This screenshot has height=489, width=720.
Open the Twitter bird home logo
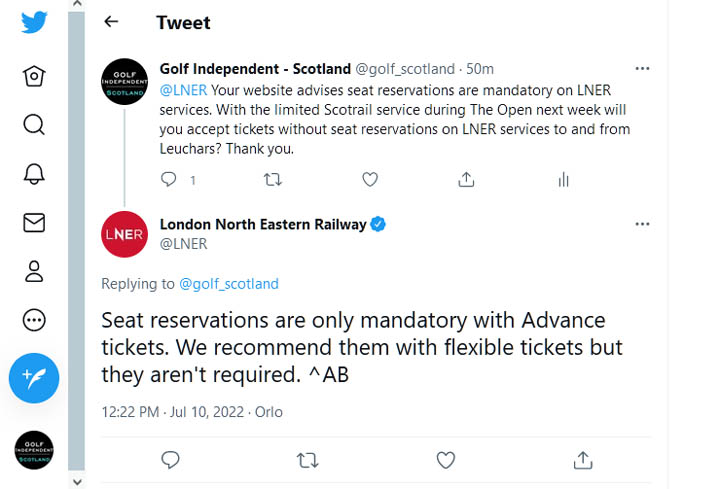pos(34,22)
